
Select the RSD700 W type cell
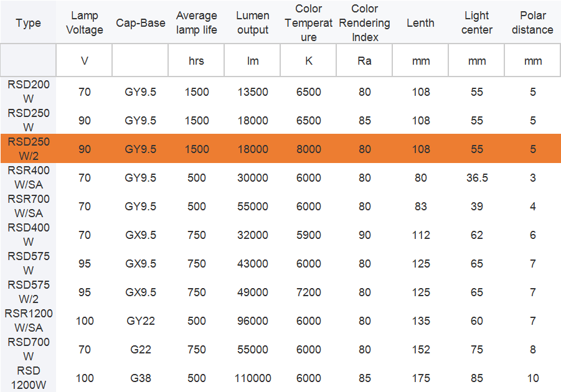28,349
